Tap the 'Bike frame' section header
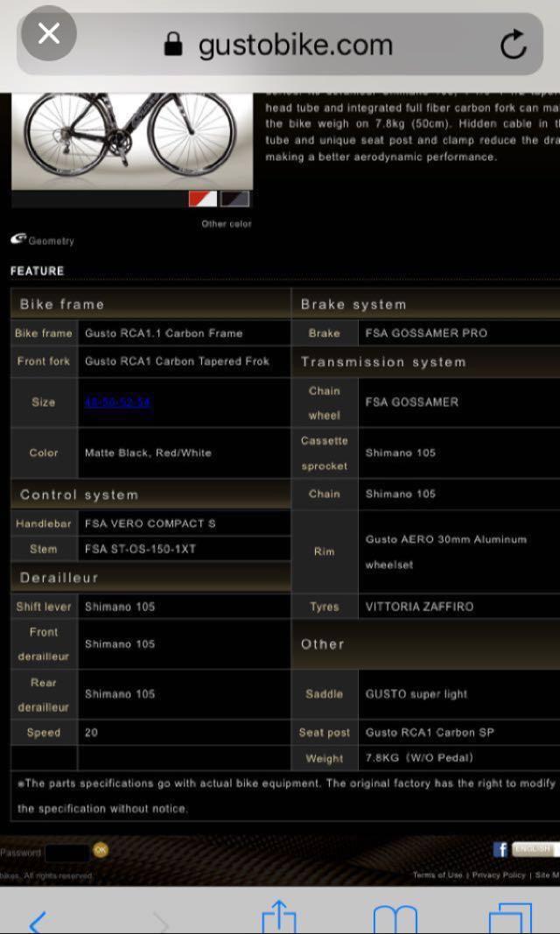The width and height of the screenshot is (560, 934). point(150,304)
